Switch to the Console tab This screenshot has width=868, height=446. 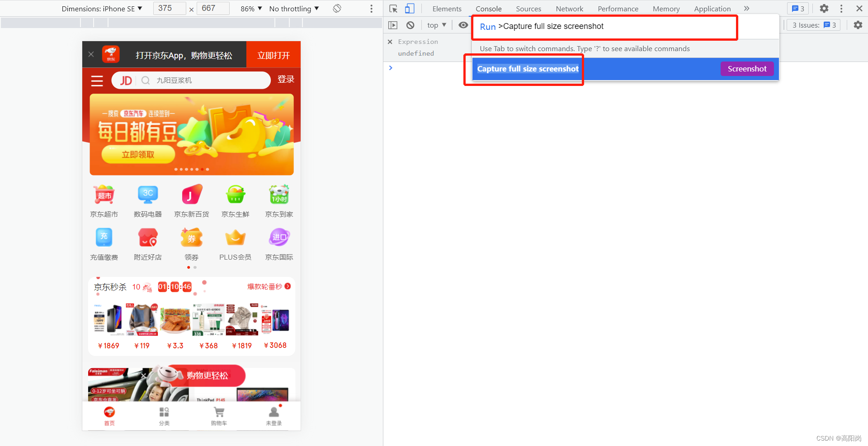click(x=488, y=9)
